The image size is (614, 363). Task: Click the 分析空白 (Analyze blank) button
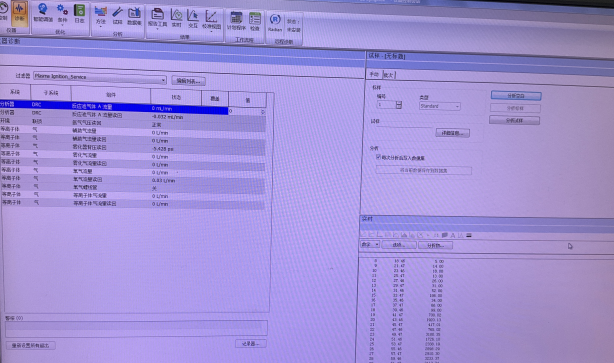point(516,96)
